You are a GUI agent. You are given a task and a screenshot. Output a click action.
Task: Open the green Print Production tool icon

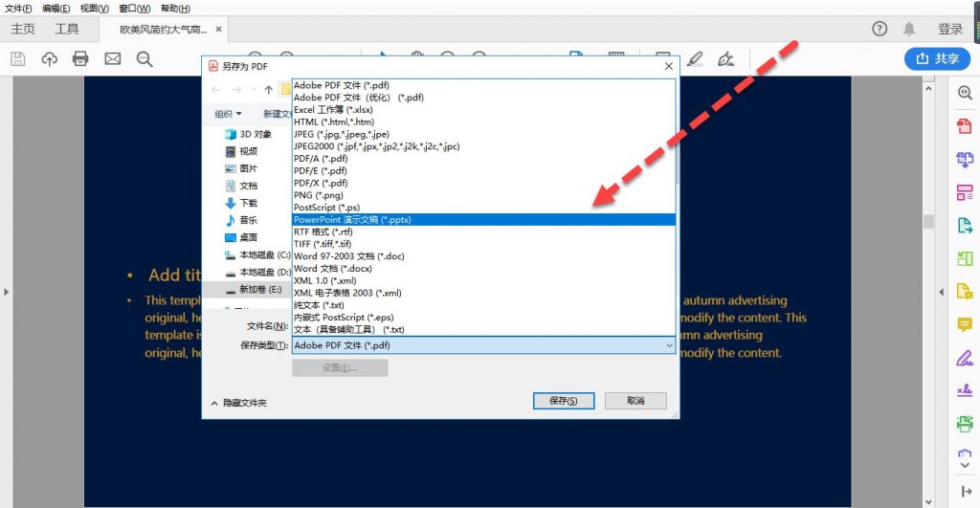tap(965, 423)
